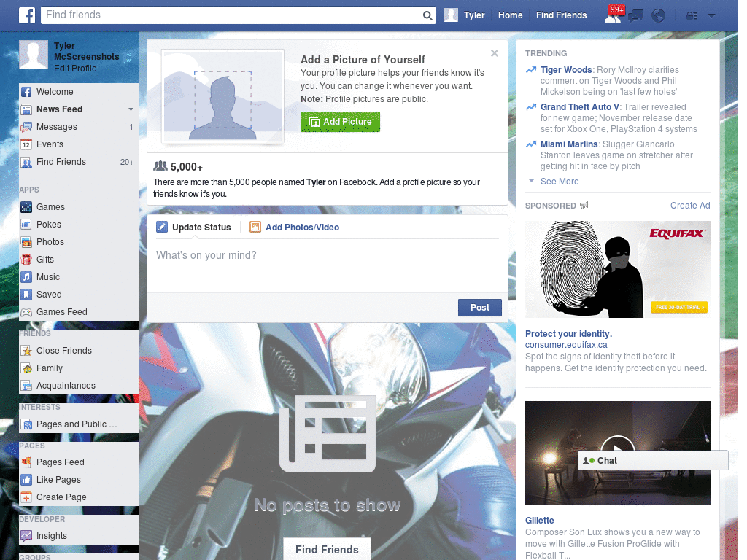
Task: Close the Add a Picture of Yourself card
Action: 495,53
